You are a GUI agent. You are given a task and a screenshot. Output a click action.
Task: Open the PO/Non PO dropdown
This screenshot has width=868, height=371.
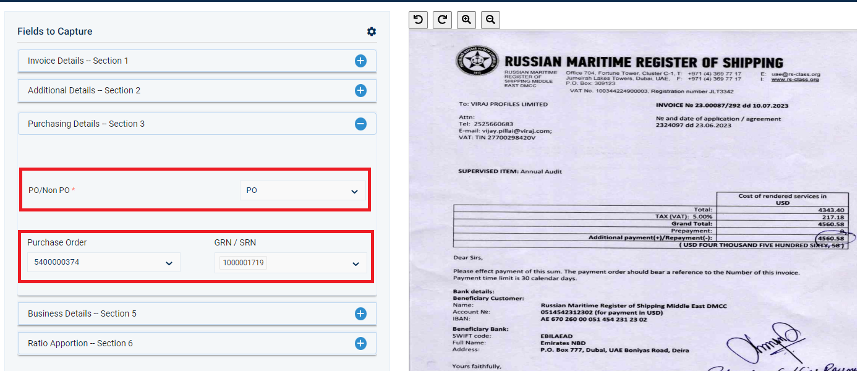tap(302, 190)
